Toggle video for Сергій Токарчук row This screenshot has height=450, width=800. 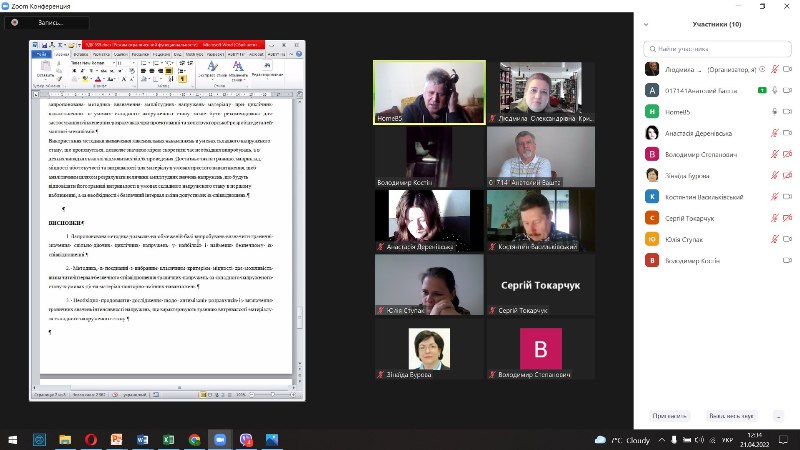pos(787,218)
